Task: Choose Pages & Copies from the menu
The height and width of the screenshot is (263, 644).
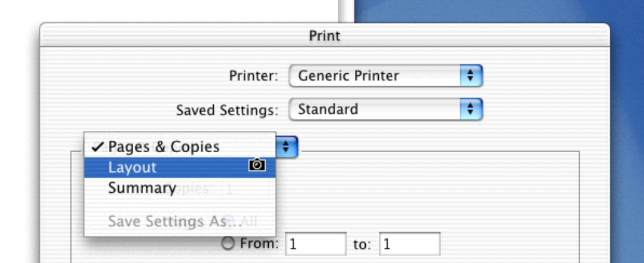Action: tap(164, 147)
